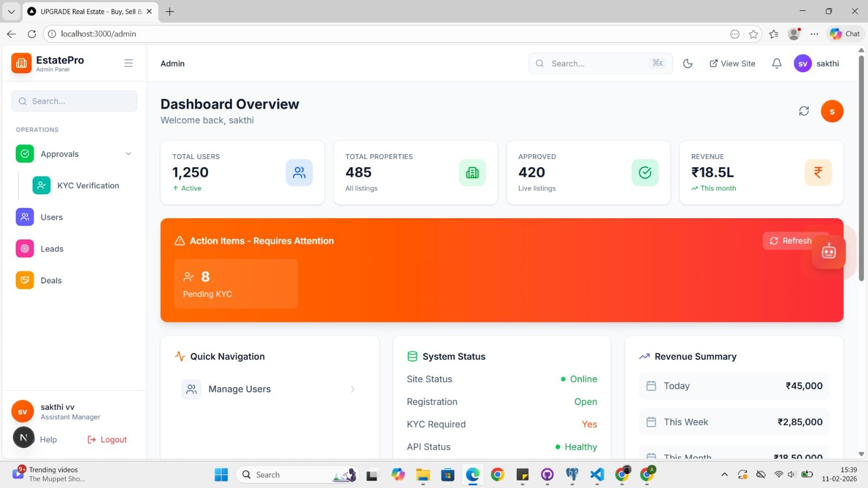Click the Total Users 1,250 value
Screen dimensions: 868x488
(191, 172)
